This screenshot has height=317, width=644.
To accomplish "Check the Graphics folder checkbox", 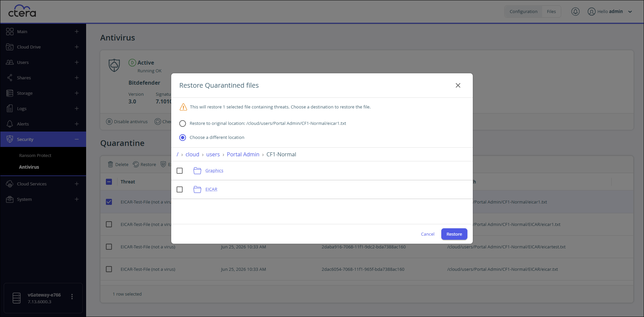I will tap(180, 171).
